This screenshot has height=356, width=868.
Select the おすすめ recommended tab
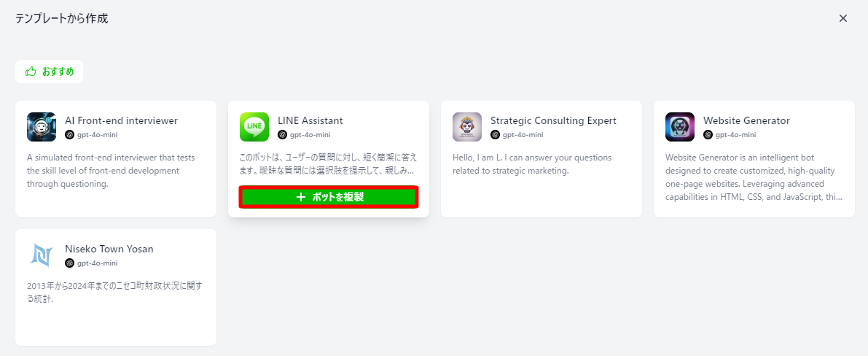50,71
